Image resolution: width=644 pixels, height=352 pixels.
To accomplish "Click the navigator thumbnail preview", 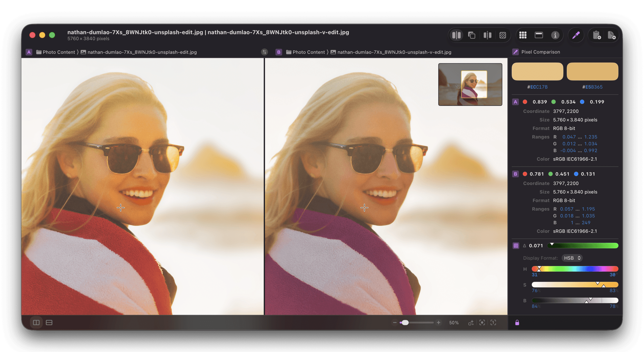I will coord(470,84).
